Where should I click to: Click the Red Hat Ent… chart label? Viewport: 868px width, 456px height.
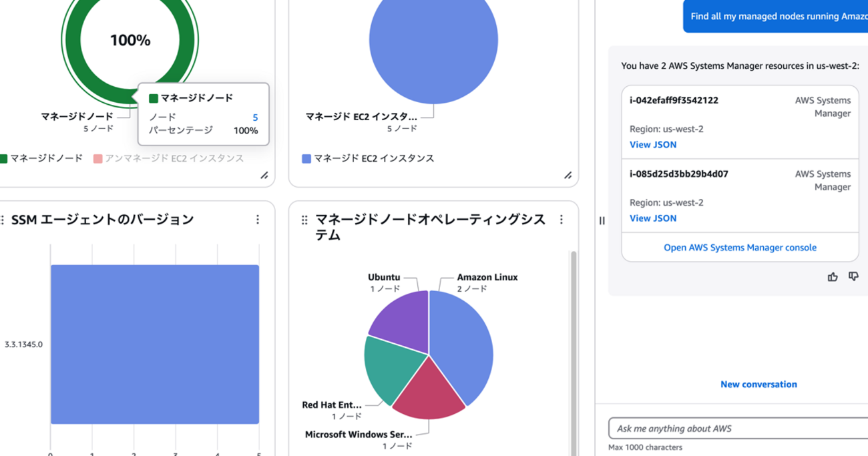(331, 405)
